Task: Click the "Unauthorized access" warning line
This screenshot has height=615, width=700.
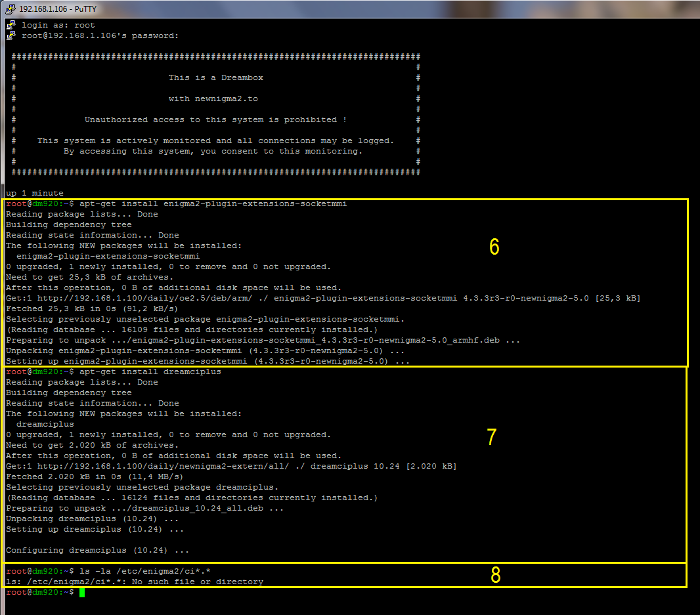Action: point(215,119)
